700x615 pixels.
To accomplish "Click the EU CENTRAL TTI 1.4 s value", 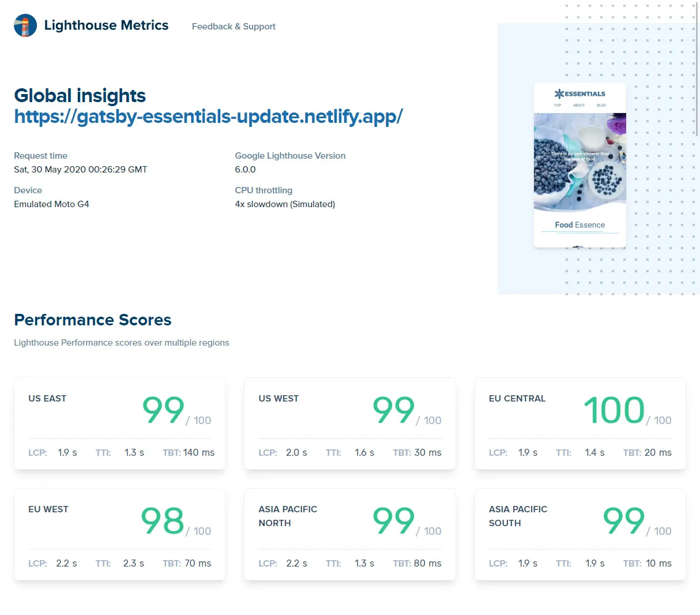I will point(594,453).
